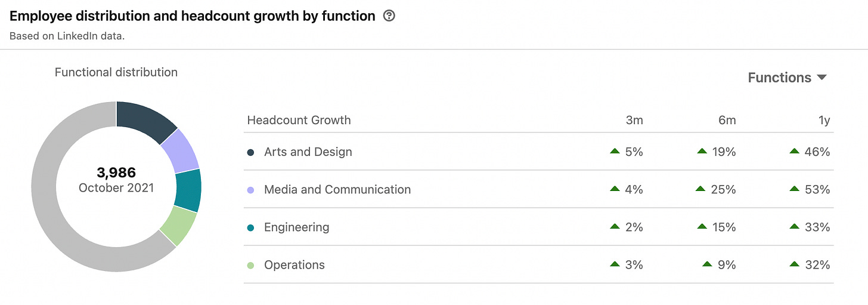Select the light green Operations donut segment

pos(178,226)
